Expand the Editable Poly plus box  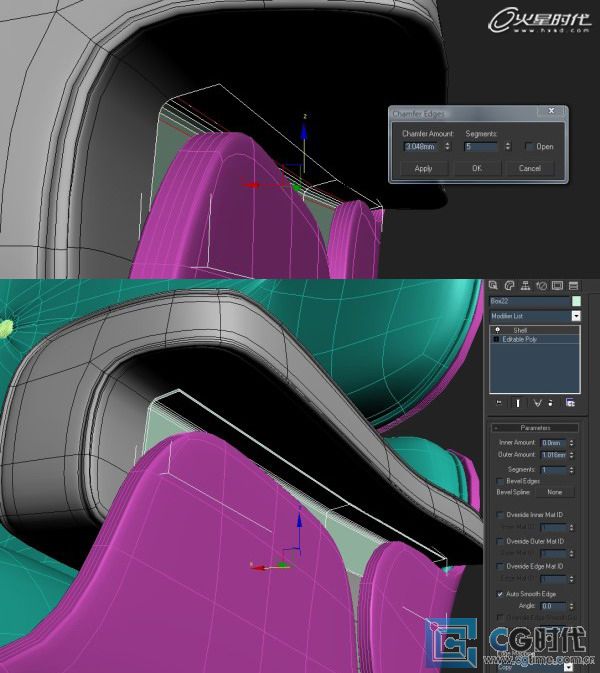(496, 339)
